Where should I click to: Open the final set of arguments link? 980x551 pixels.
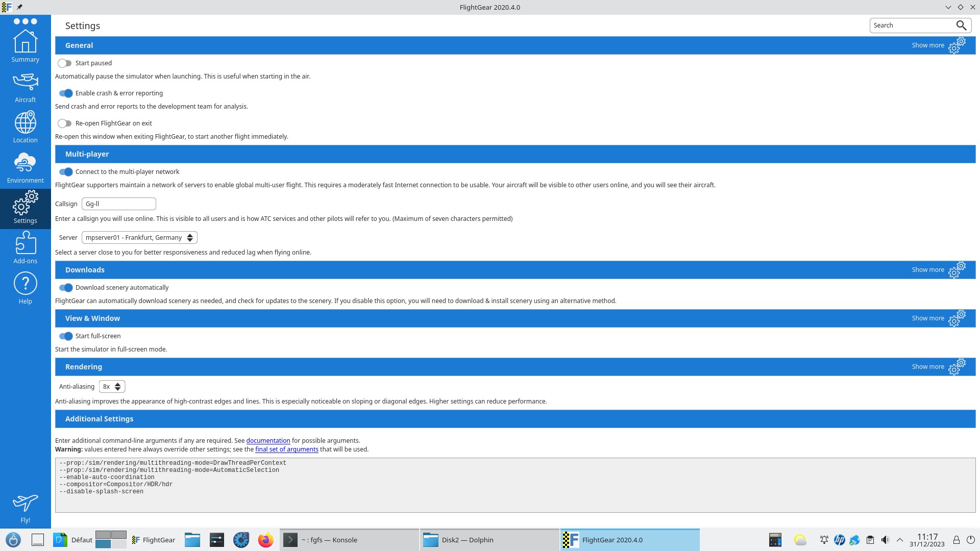click(286, 449)
